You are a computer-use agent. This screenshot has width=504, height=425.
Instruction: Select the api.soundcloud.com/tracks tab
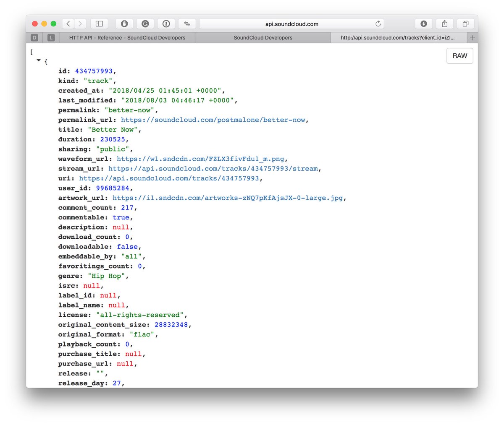coord(399,38)
